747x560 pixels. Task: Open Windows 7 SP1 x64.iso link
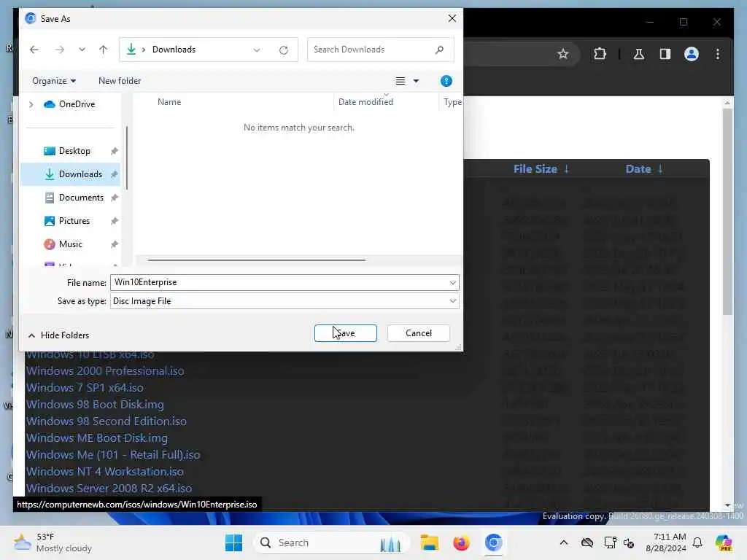(85, 388)
